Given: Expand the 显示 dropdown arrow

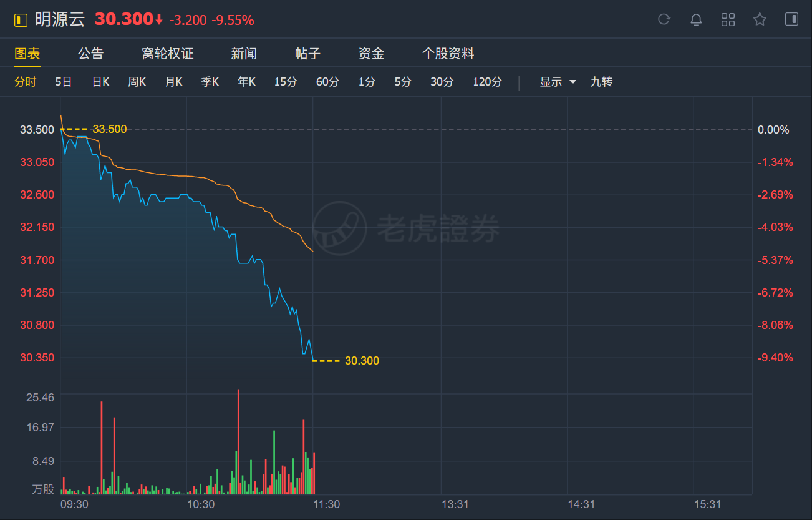Looking at the screenshot, I should 573,82.
